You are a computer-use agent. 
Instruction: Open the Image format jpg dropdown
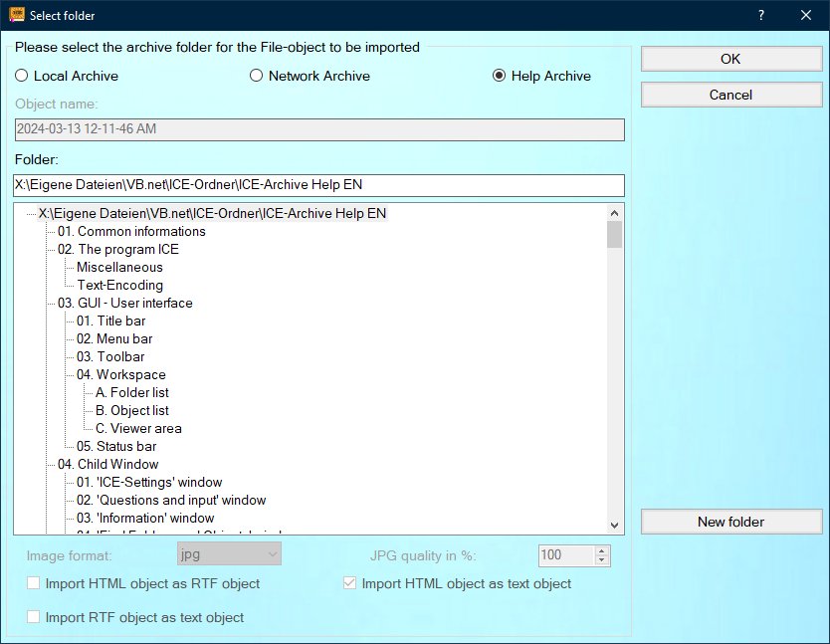point(229,554)
